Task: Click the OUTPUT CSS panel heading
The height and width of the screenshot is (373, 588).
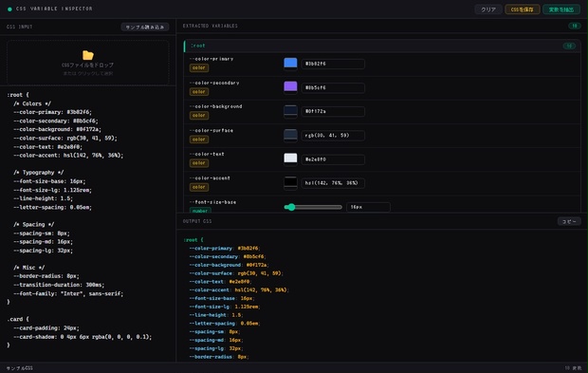Action: tap(197, 221)
